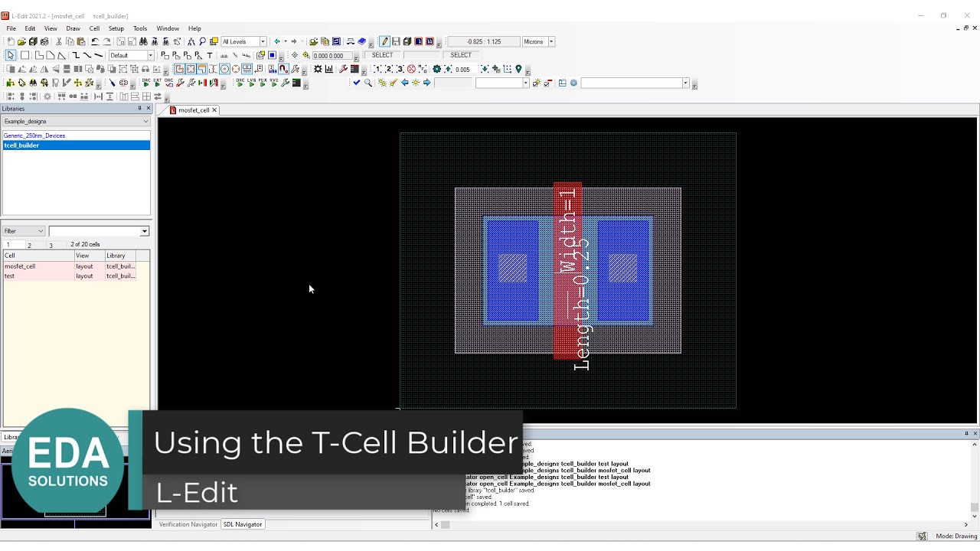Open the File menu

pos(11,28)
